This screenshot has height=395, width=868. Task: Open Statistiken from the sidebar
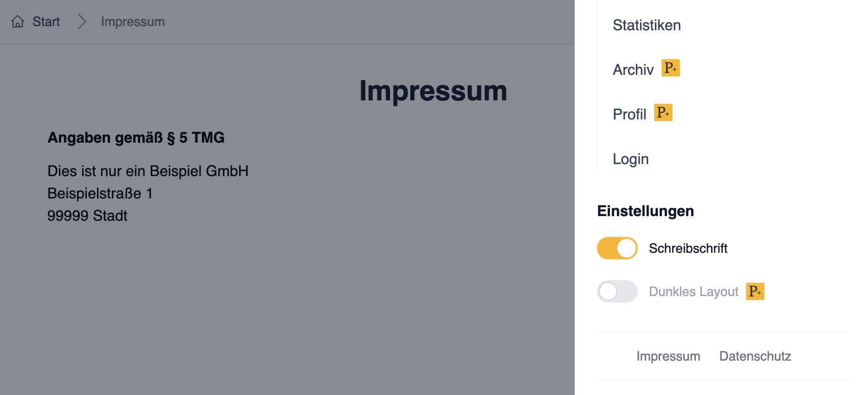(647, 25)
